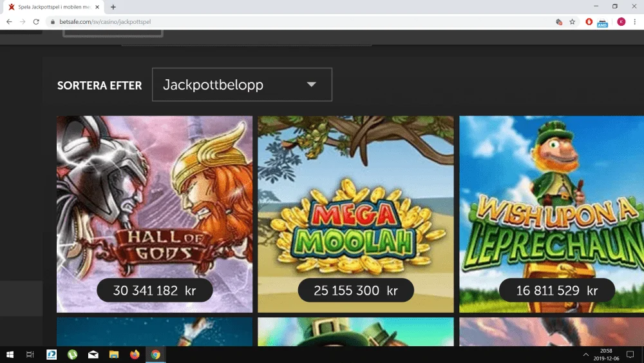Viewport: 644px width, 363px height.
Task: Click the blue AND extension icon
Action: pyautogui.click(x=603, y=23)
